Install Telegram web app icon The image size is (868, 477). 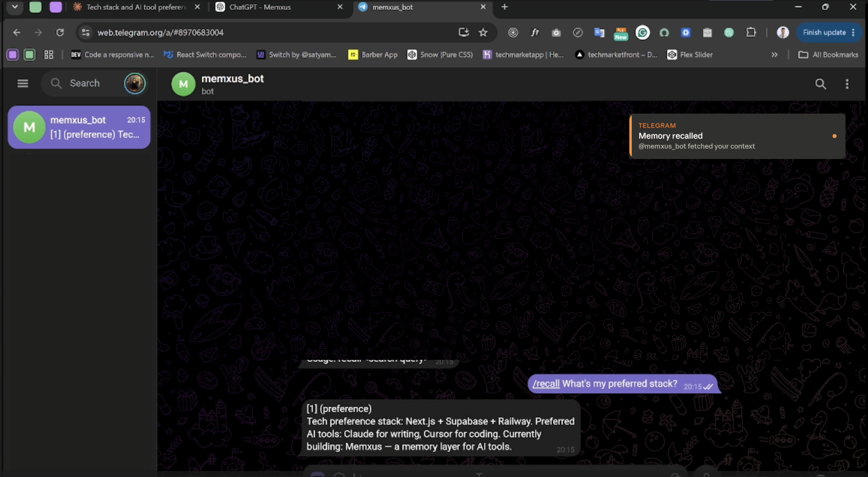click(x=464, y=32)
